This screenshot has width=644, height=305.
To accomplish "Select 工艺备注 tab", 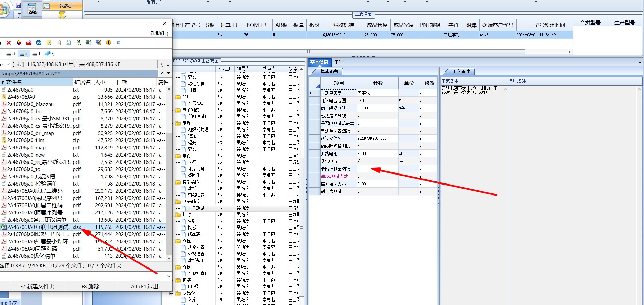I will 461,72.
